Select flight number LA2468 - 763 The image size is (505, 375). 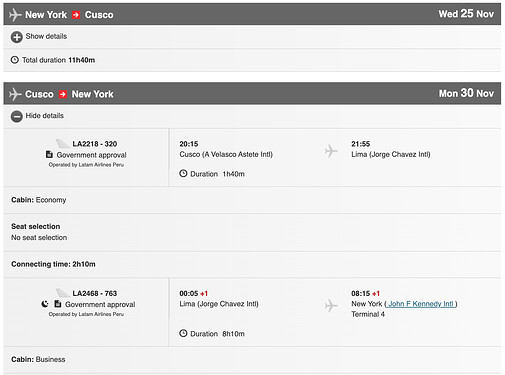pyautogui.click(x=95, y=293)
